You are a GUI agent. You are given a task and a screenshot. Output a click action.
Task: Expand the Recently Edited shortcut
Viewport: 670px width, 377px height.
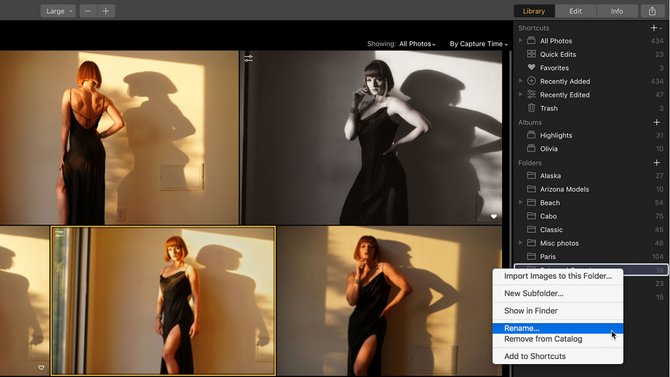coord(520,94)
